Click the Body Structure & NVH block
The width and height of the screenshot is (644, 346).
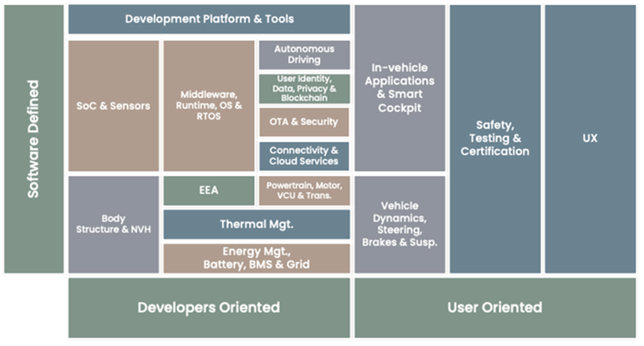point(113,224)
